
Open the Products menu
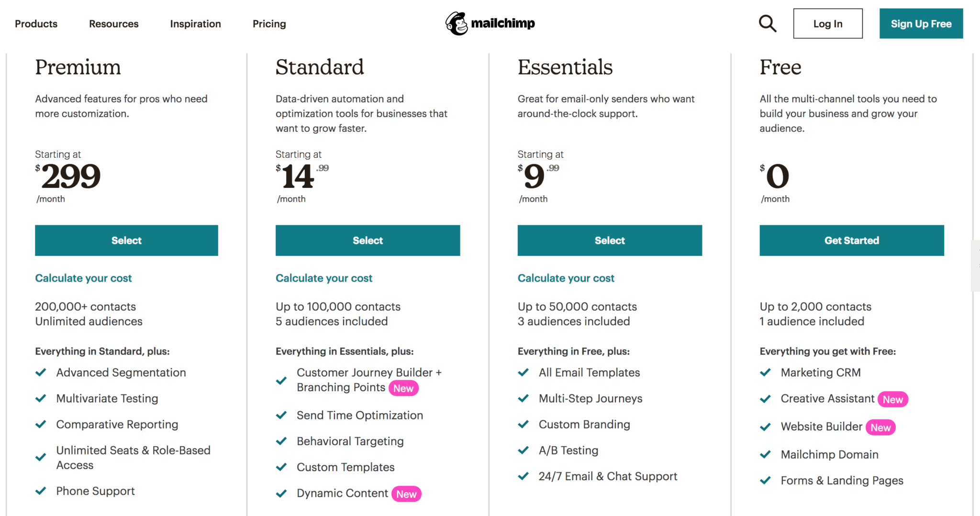[x=36, y=23]
